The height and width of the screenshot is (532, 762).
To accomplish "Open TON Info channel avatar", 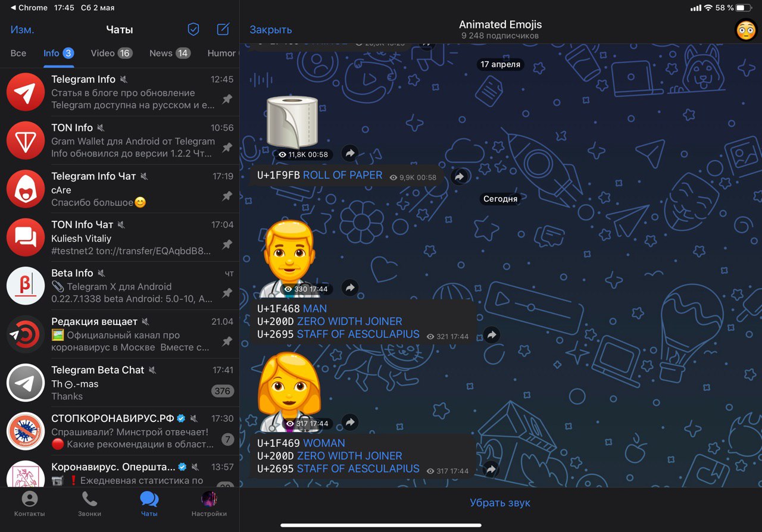I will [x=26, y=140].
